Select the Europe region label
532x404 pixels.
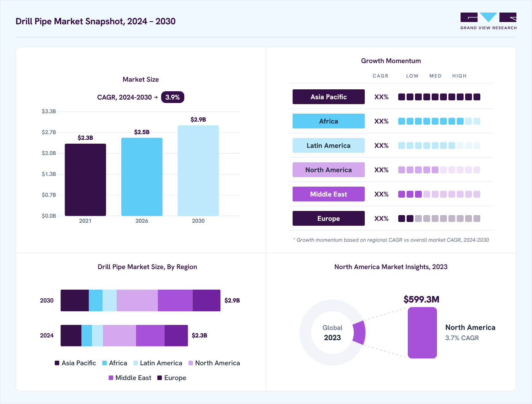point(329,219)
